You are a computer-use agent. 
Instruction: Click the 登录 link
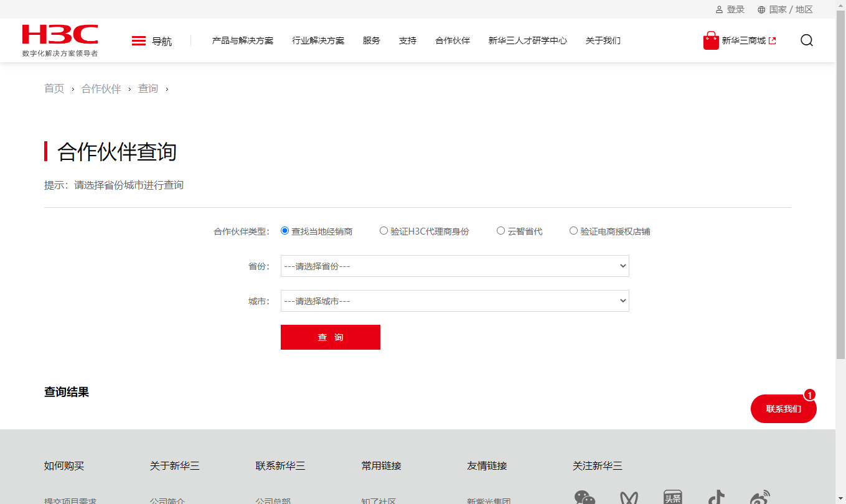pos(736,9)
